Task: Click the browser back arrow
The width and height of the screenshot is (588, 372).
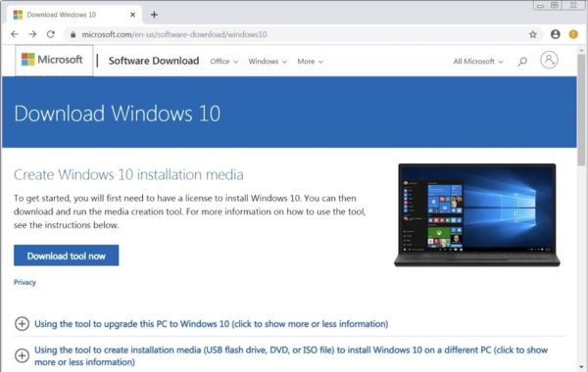Action: 15,34
